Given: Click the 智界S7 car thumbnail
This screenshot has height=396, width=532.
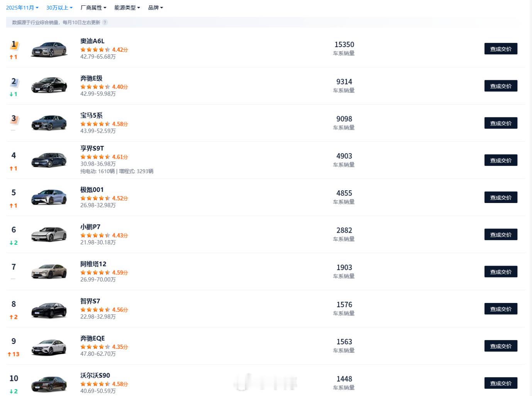Looking at the screenshot, I should [x=49, y=310].
